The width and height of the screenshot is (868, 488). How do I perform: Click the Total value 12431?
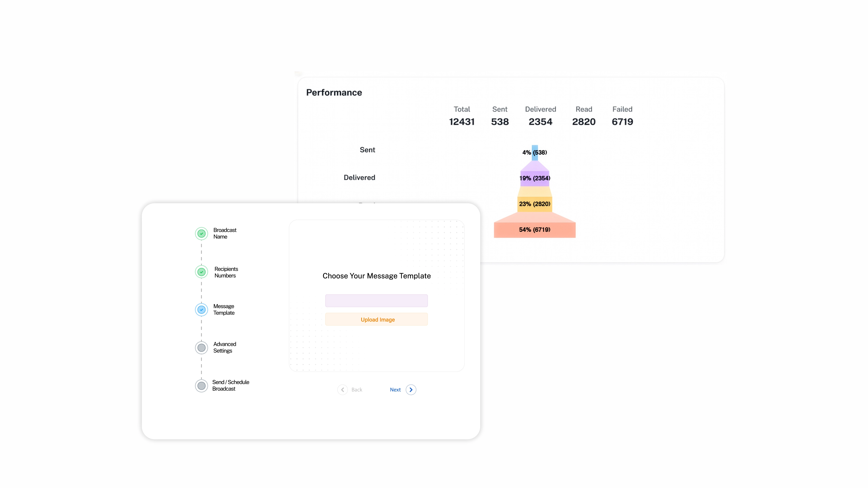click(462, 122)
